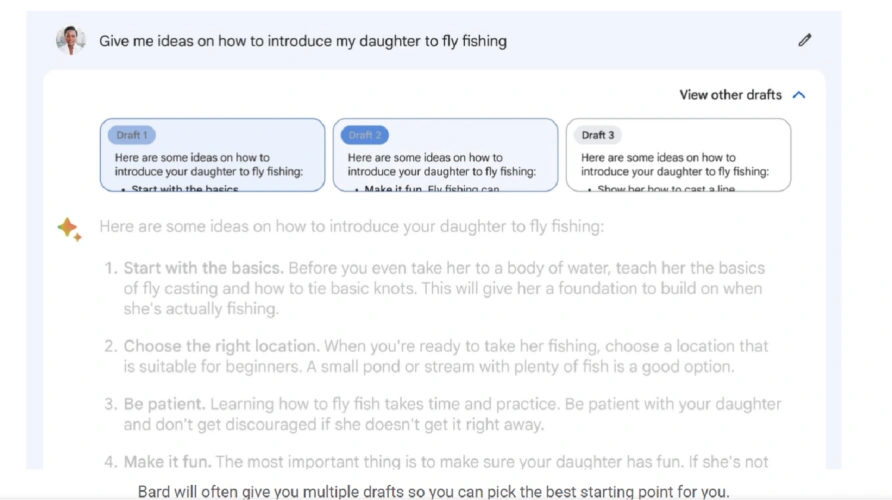Viewport: 892px width, 500px height.
Task: Click the "don't get discouraged" line of text
Action: coord(333,424)
